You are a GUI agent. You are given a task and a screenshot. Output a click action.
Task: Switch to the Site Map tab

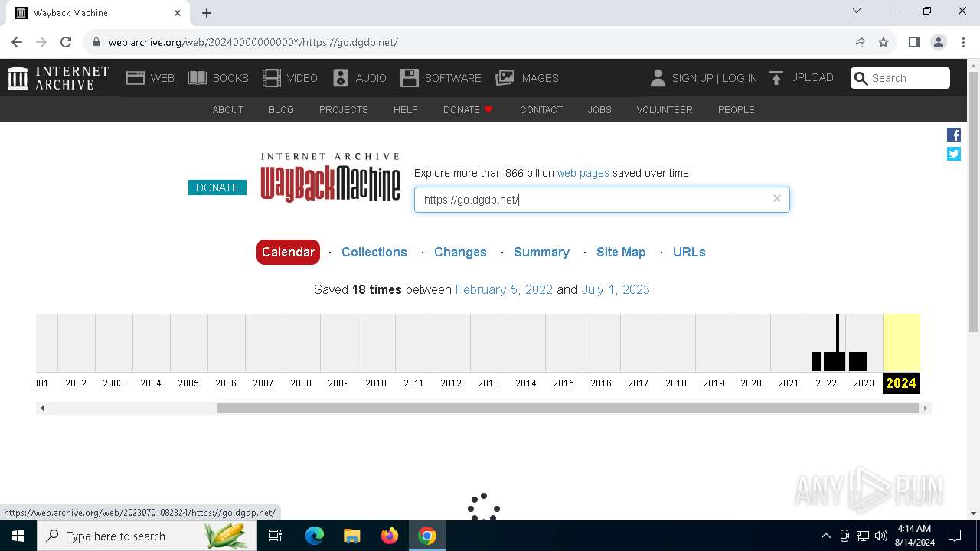point(621,252)
